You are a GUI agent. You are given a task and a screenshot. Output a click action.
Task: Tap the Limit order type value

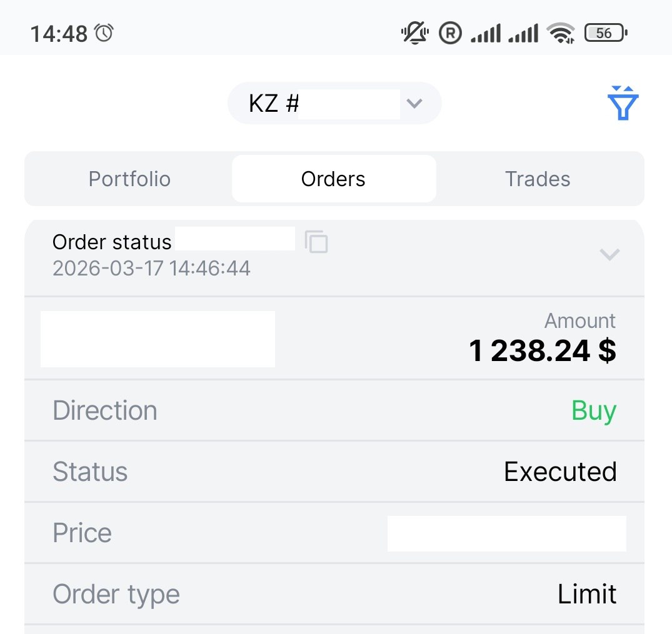pyautogui.click(x=587, y=594)
